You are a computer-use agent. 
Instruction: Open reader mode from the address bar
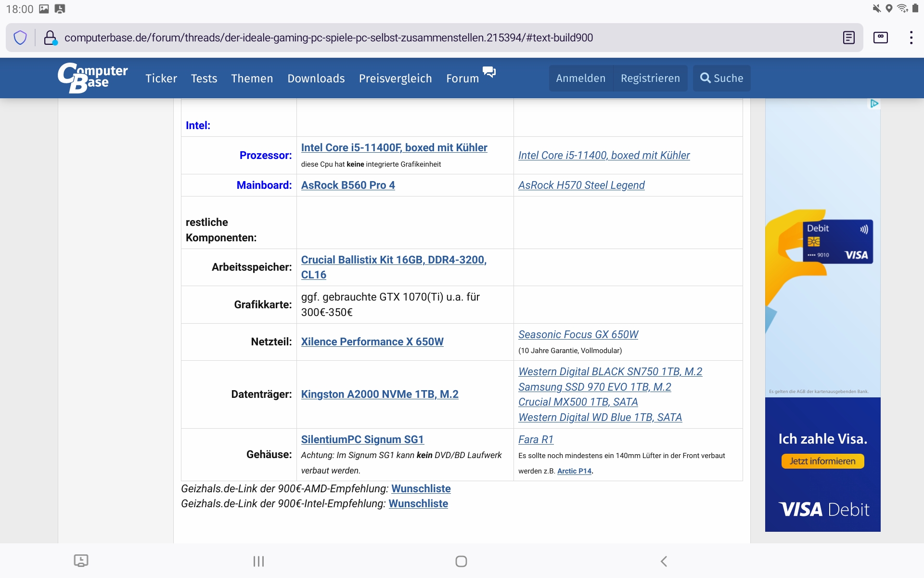(848, 37)
